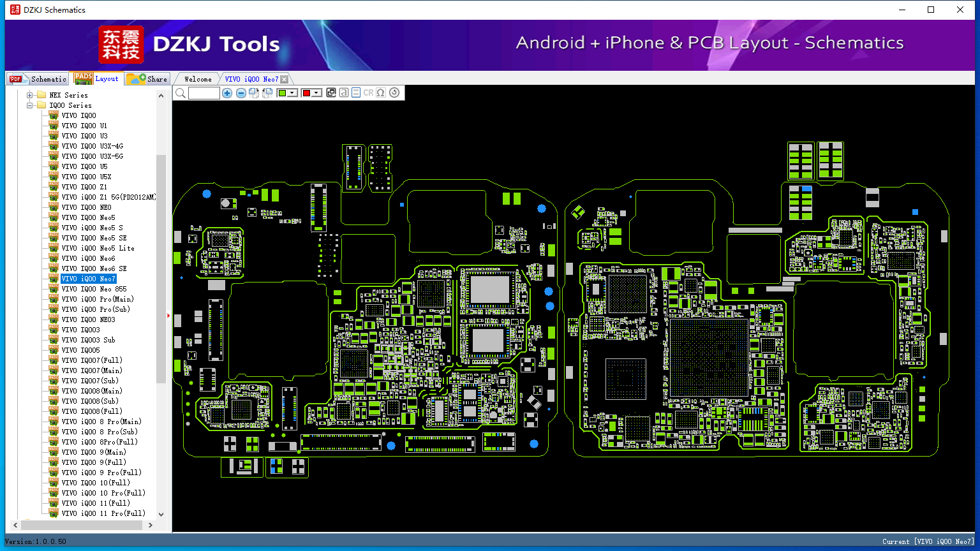Viewport: 980px width, 551px height.
Task: Click the green color swatch
Action: (282, 93)
